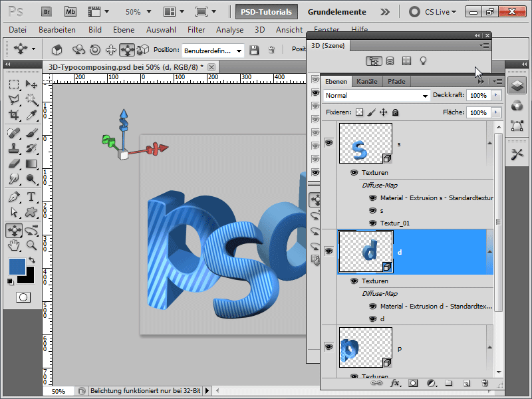
Task: Select the Type tool
Action: [31, 197]
